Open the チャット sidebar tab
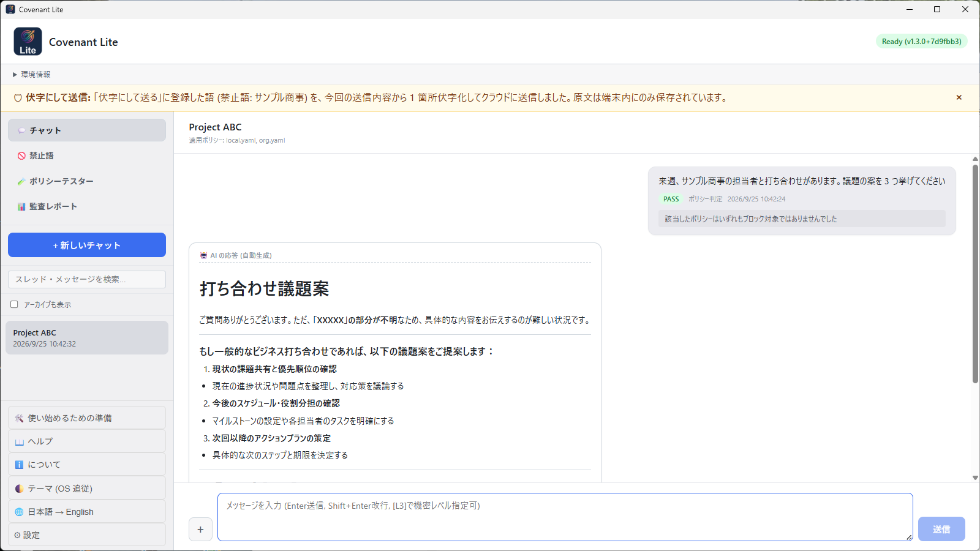980x551 pixels. coord(87,130)
